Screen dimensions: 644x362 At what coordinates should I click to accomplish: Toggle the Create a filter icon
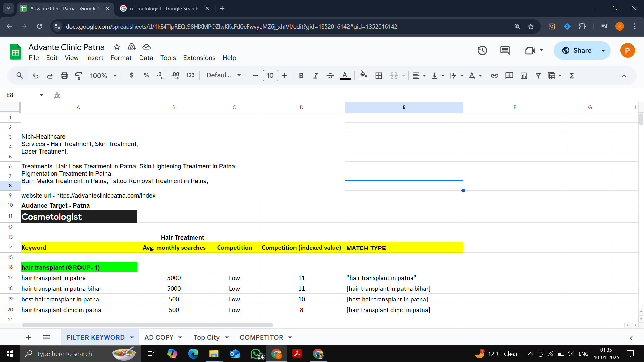(538, 76)
